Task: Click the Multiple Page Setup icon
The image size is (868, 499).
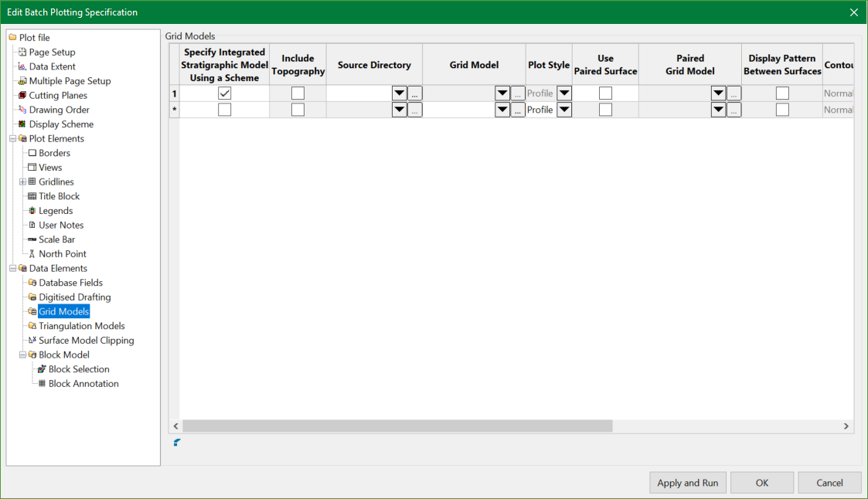Action: [x=22, y=81]
